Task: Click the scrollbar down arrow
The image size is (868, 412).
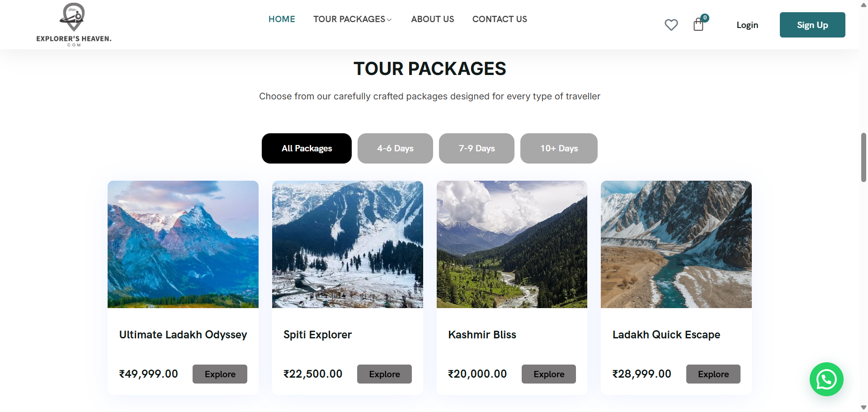Action: pyautogui.click(x=863, y=407)
